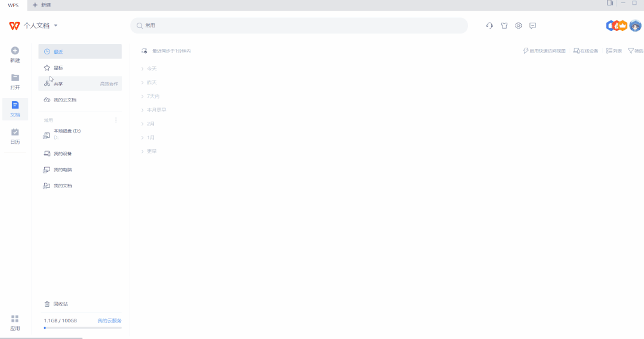
Task: Click the window layout icon in title bar
Action: (x=610, y=3)
